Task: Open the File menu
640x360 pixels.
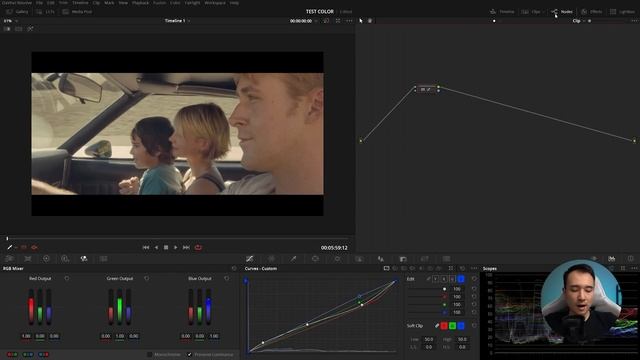Action: (x=39, y=3)
